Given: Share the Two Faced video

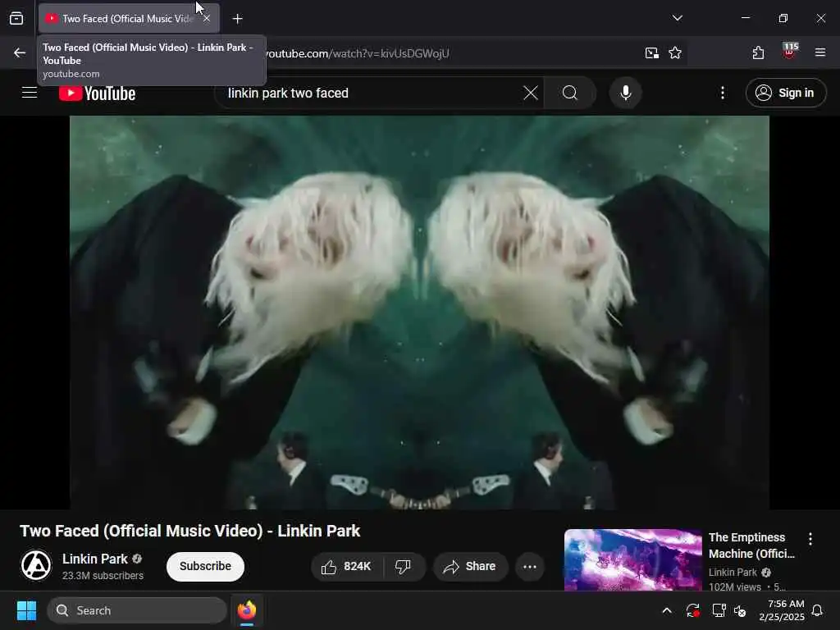Looking at the screenshot, I should pos(470,567).
